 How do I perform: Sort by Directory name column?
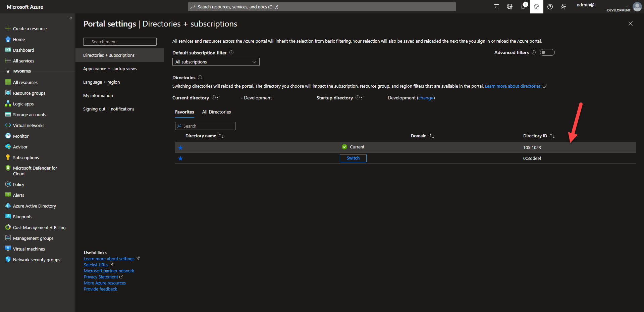pos(205,136)
